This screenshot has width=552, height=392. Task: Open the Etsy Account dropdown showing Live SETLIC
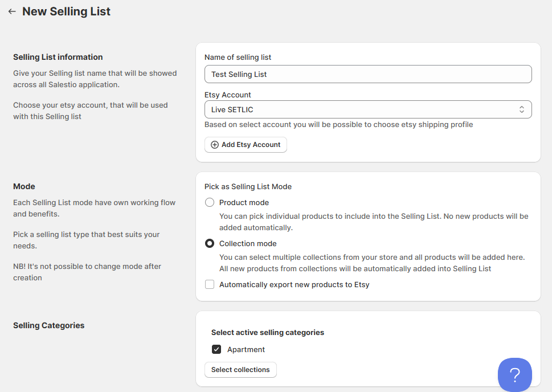(368, 109)
